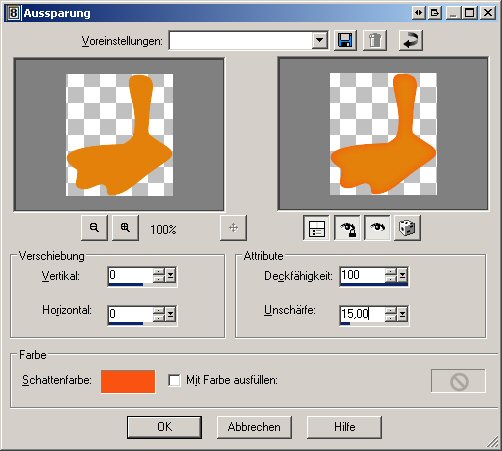
Task: Click the navigate crosshair button
Action: pos(233,228)
